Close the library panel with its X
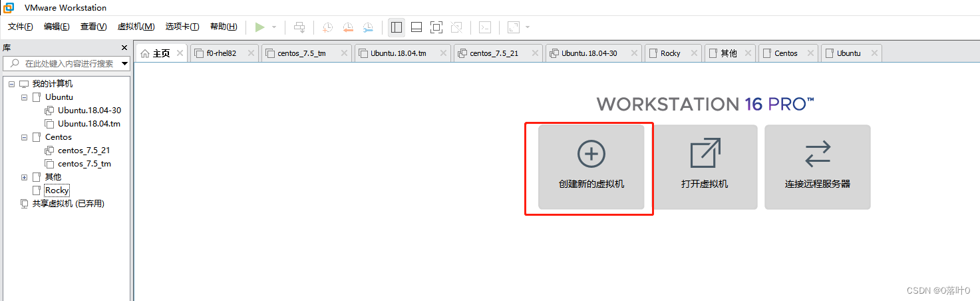 pyautogui.click(x=124, y=48)
